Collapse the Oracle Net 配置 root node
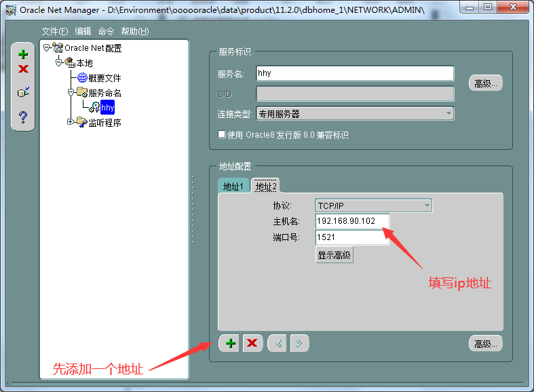Image resolution: width=534 pixels, height=392 pixels. click(x=47, y=47)
